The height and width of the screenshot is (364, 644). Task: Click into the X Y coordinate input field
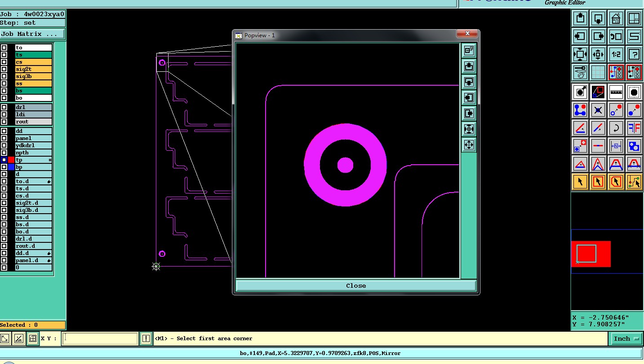[100, 338]
